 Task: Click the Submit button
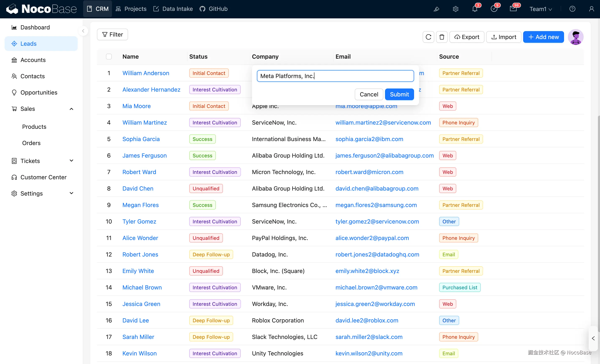click(399, 94)
